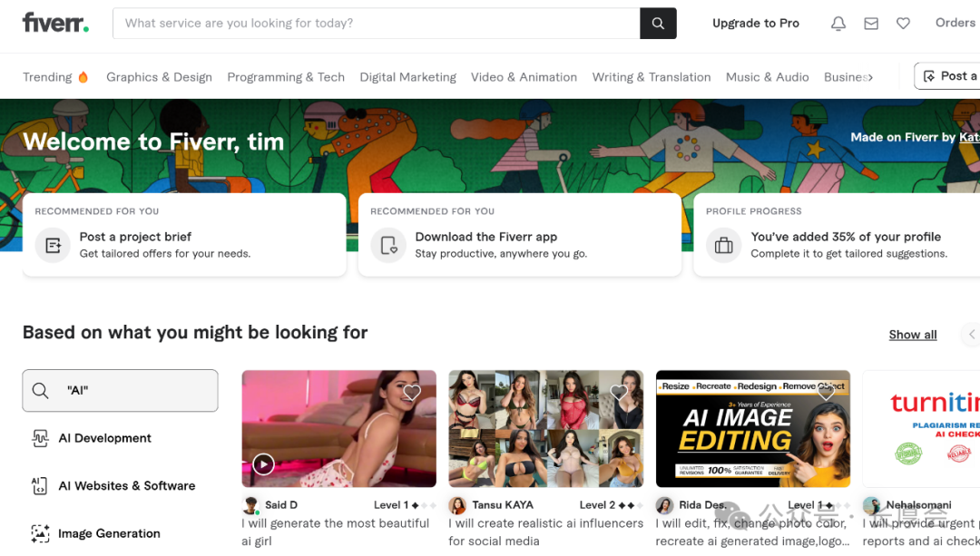Click the Trending flame icon
The height and width of the screenshot is (556, 980).
pyautogui.click(x=83, y=77)
